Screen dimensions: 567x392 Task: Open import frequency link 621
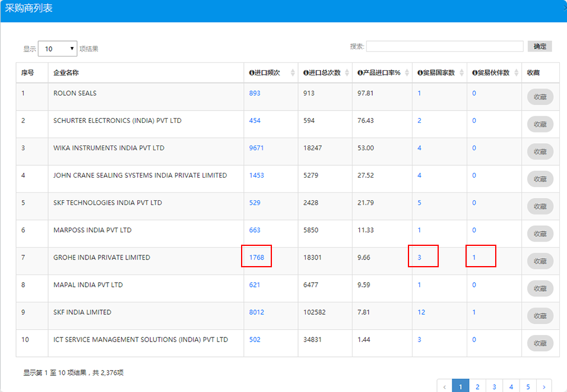(x=255, y=285)
